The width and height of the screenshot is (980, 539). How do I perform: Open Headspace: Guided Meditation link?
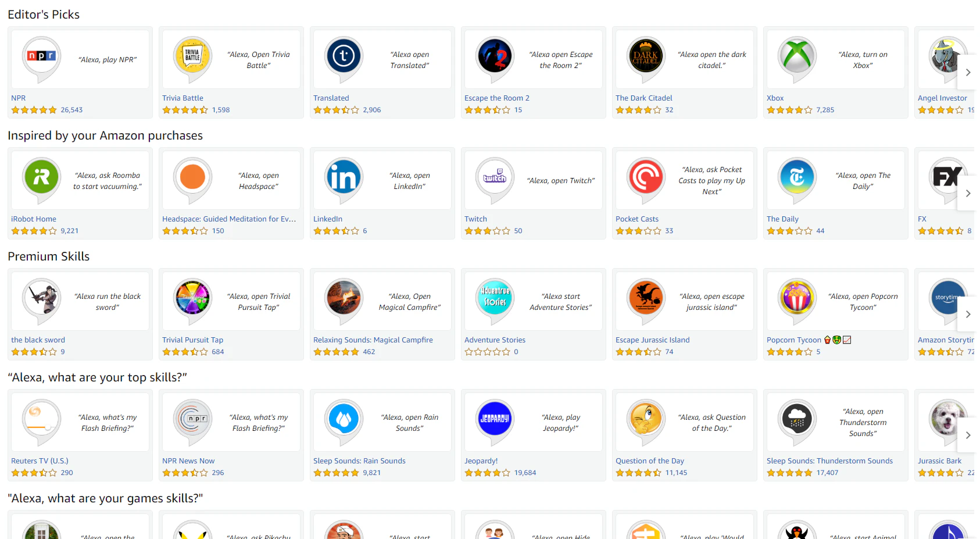pos(229,219)
